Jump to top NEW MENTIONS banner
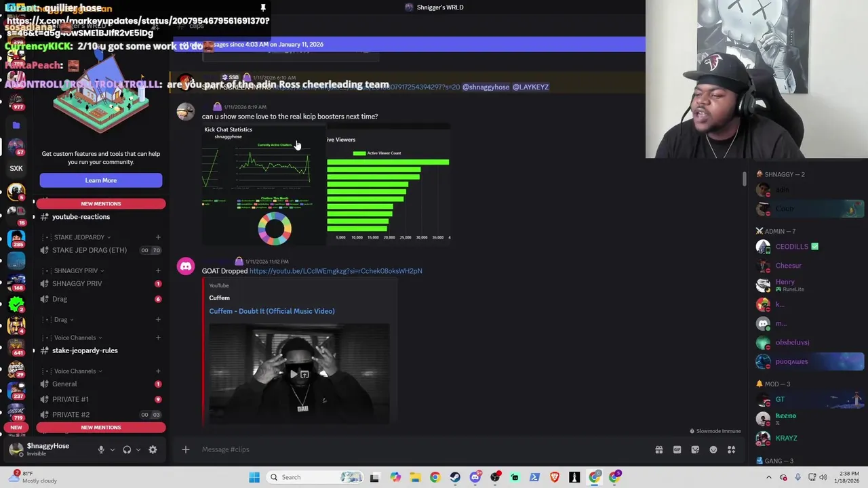 (100, 203)
